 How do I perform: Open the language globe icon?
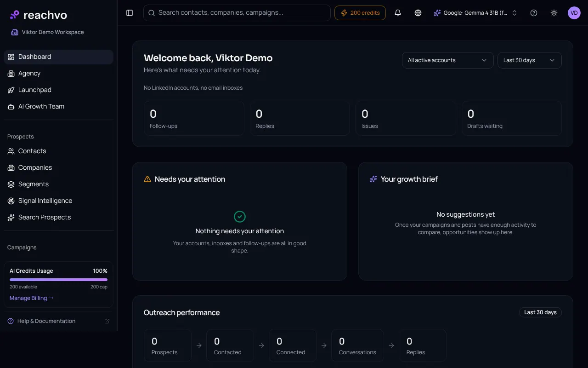point(418,13)
